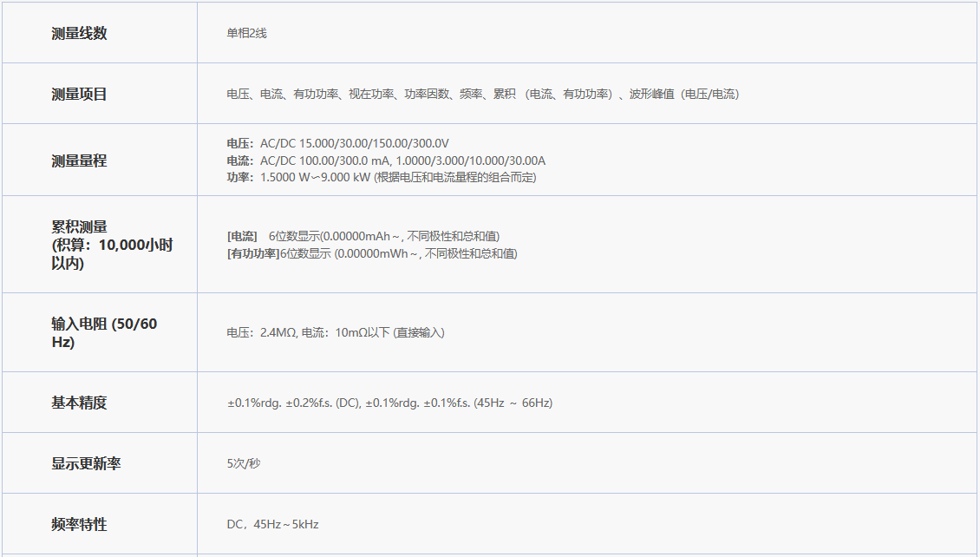Click the 电压 AC/DC 15.000/30.00/150.00/300.0V line
The image size is (980, 557).
tap(337, 143)
